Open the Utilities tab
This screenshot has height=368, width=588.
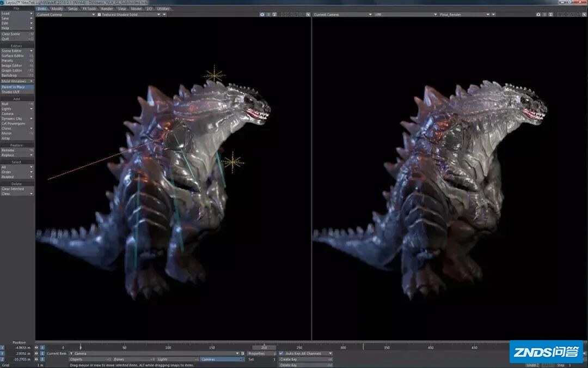[163, 9]
